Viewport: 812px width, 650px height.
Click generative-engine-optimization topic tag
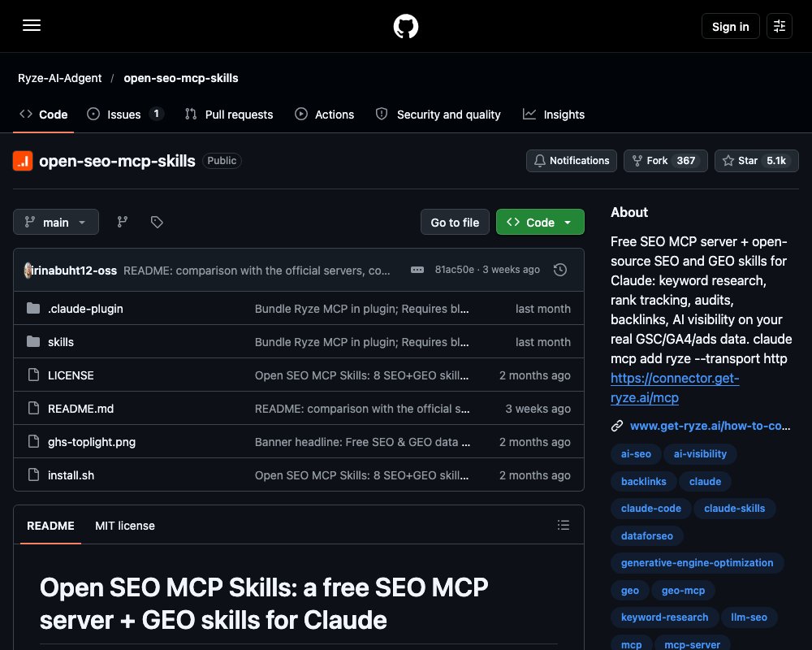(x=697, y=563)
